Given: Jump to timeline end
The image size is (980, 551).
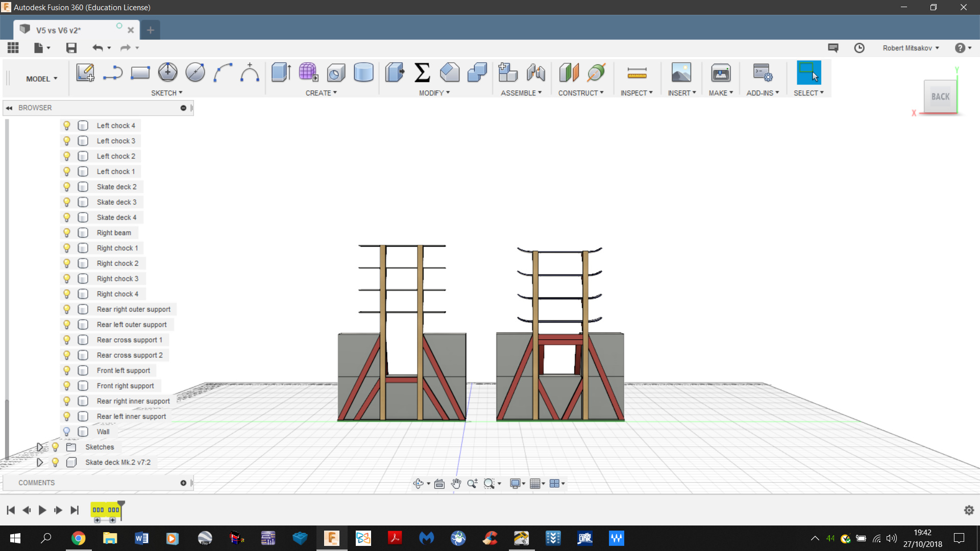Looking at the screenshot, I should pyautogui.click(x=75, y=510).
